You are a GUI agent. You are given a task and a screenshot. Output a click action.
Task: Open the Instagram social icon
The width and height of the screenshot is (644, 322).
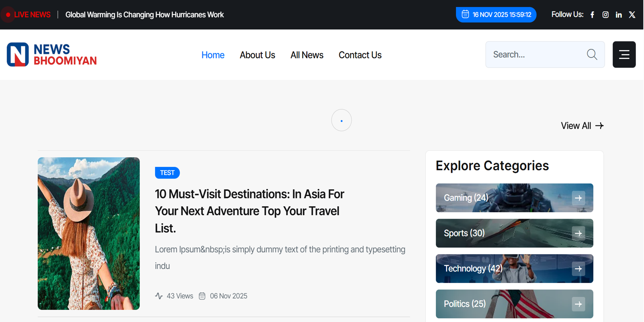pyautogui.click(x=605, y=15)
